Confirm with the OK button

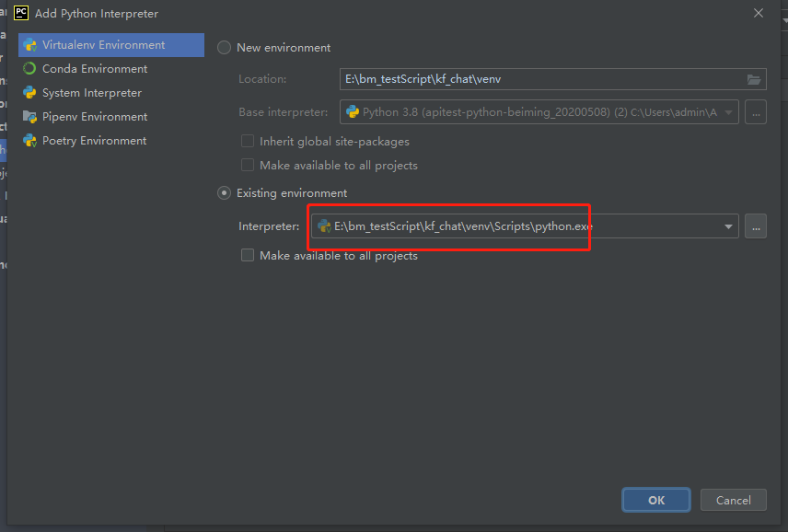655,500
